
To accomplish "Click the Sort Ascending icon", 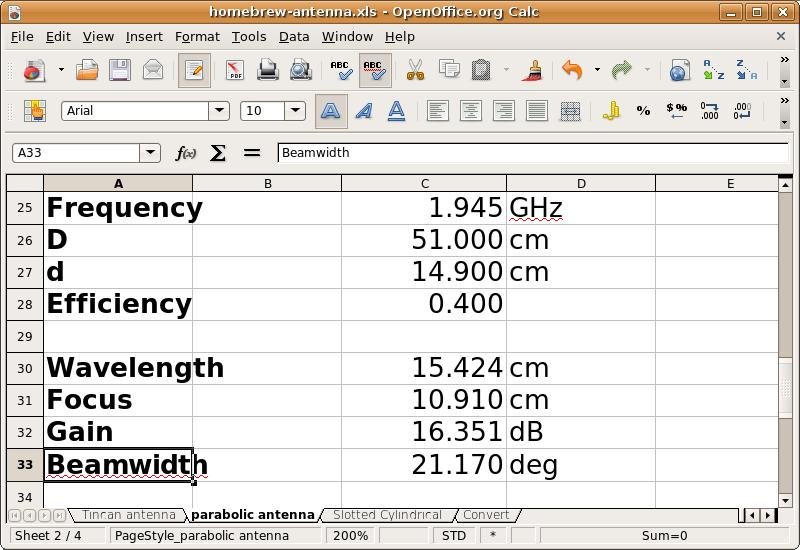I will (713, 70).
